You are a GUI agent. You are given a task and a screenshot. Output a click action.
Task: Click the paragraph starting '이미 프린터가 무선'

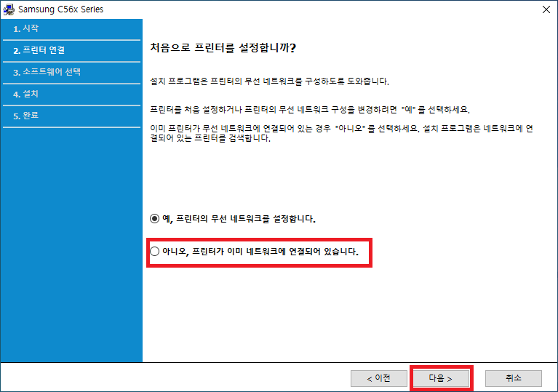[341, 133]
